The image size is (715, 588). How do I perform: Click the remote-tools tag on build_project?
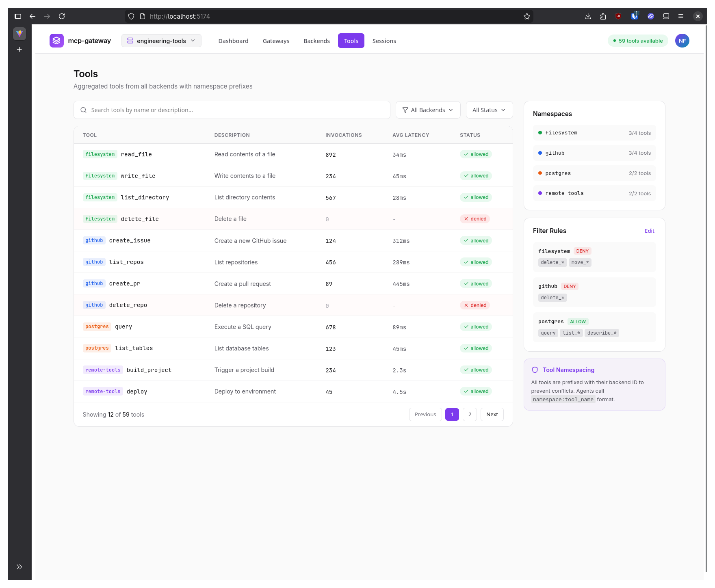point(103,370)
